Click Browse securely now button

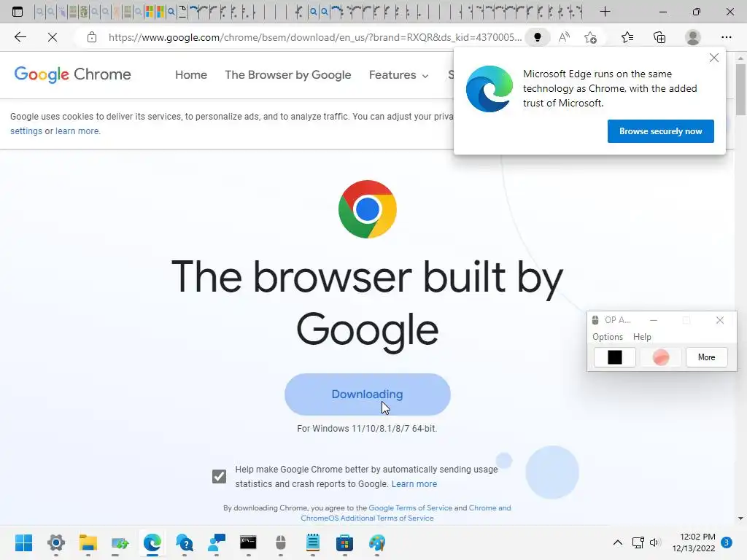coord(660,131)
